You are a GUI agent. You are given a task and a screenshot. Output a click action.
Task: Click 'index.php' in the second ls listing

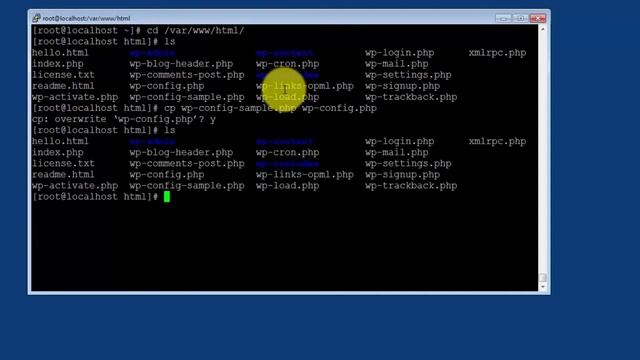[x=58, y=153]
